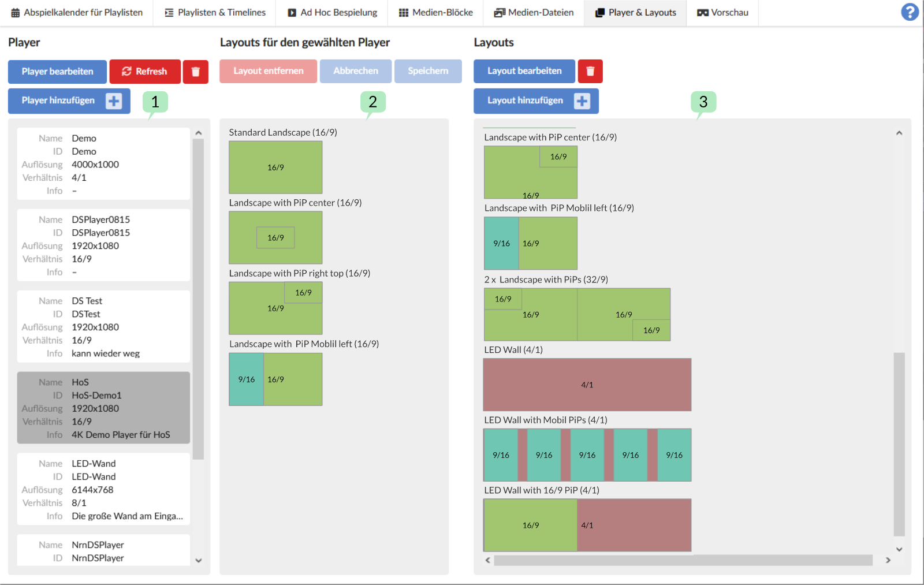The height and width of the screenshot is (585, 924).
Task: Open the Vorschau preview tab
Action: point(722,13)
